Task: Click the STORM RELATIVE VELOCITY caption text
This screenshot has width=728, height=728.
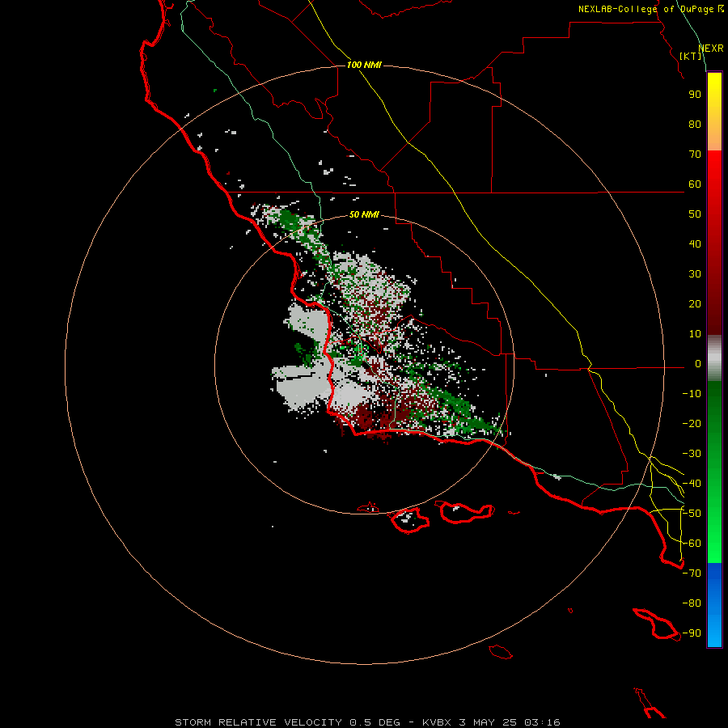Action: pos(258,722)
